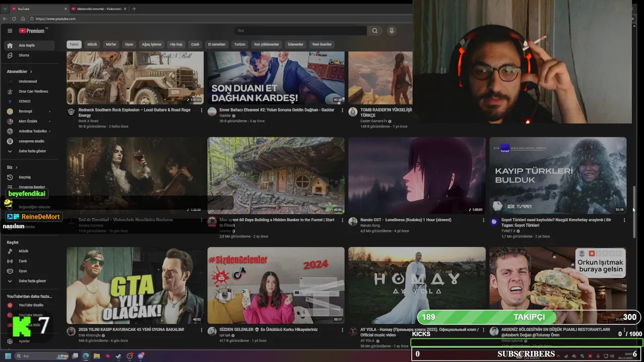Click the browser home icon

pos(23,19)
